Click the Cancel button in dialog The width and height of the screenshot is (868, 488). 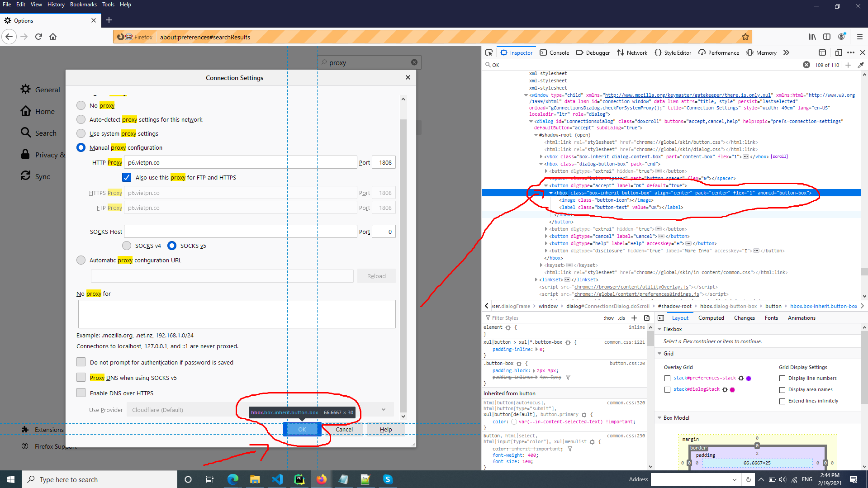coord(344,429)
